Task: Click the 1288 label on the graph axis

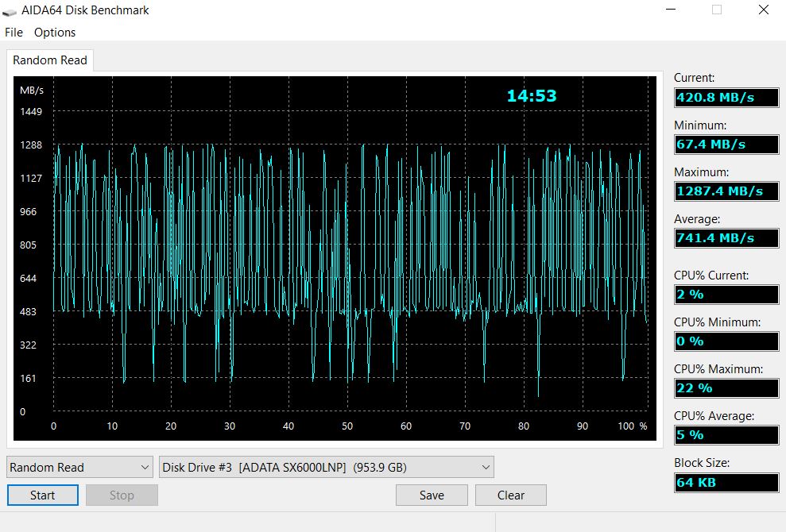Action: click(31, 145)
